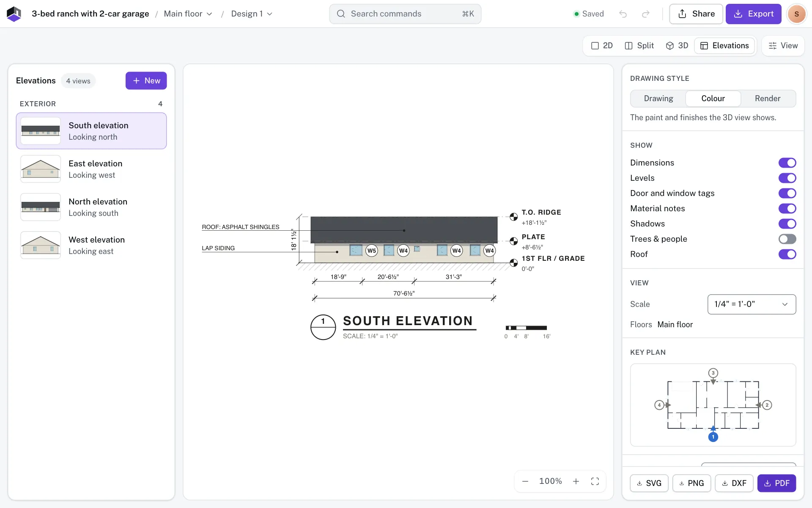Select key plan marker 2
This screenshot has width=812, height=508.
pos(767,405)
